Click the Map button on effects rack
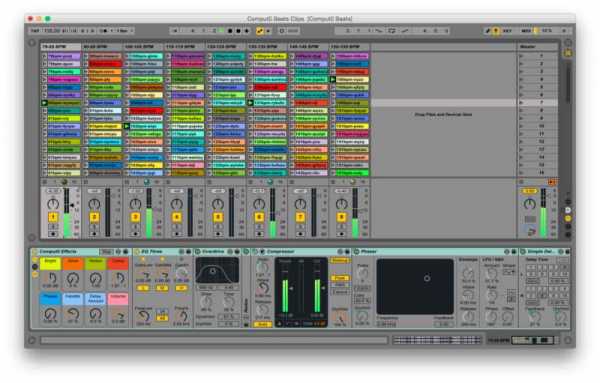This screenshot has height=383, width=600. pyautogui.click(x=106, y=252)
